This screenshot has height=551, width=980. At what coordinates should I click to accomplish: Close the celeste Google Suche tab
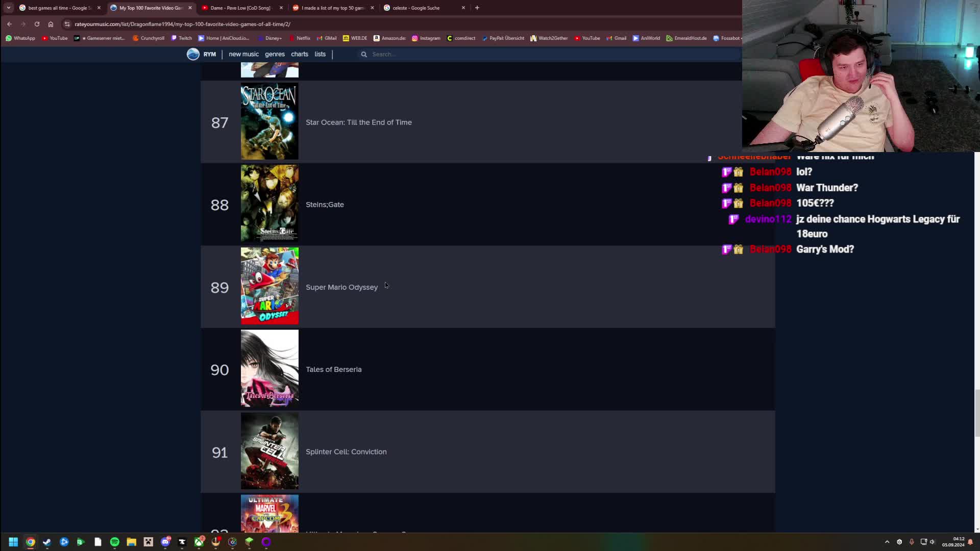click(x=463, y=8)
